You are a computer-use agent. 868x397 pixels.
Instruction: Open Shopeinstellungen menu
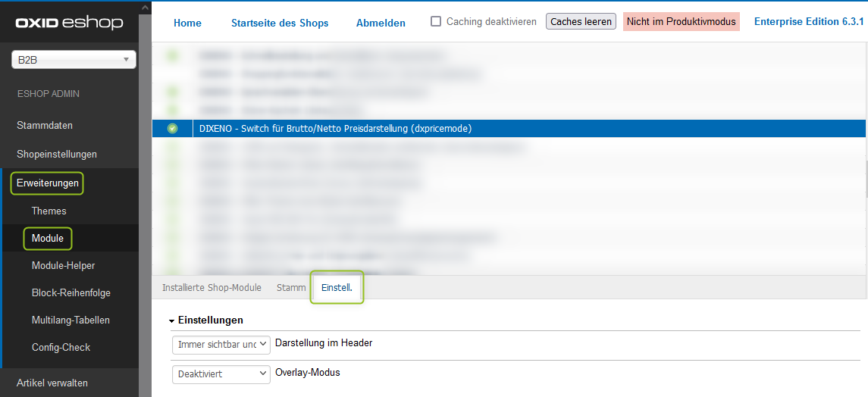(x=57, y=155)
